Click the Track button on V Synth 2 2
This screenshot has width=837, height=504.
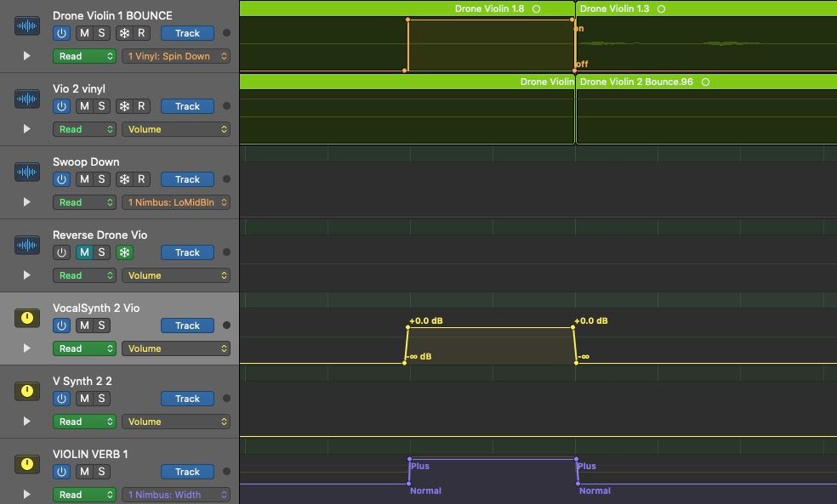pos(186,399)
